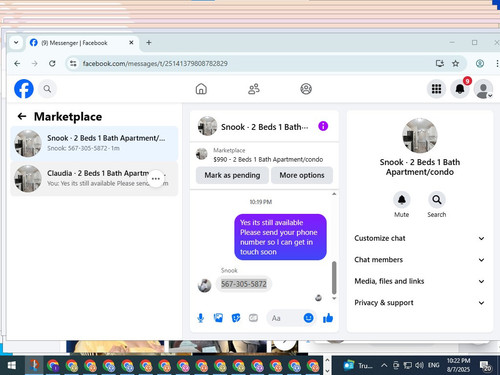Image resolution: width=500 pixels, height=375 pixels.
Task: Expand Privacy & support section
Action: coord(419,303)
